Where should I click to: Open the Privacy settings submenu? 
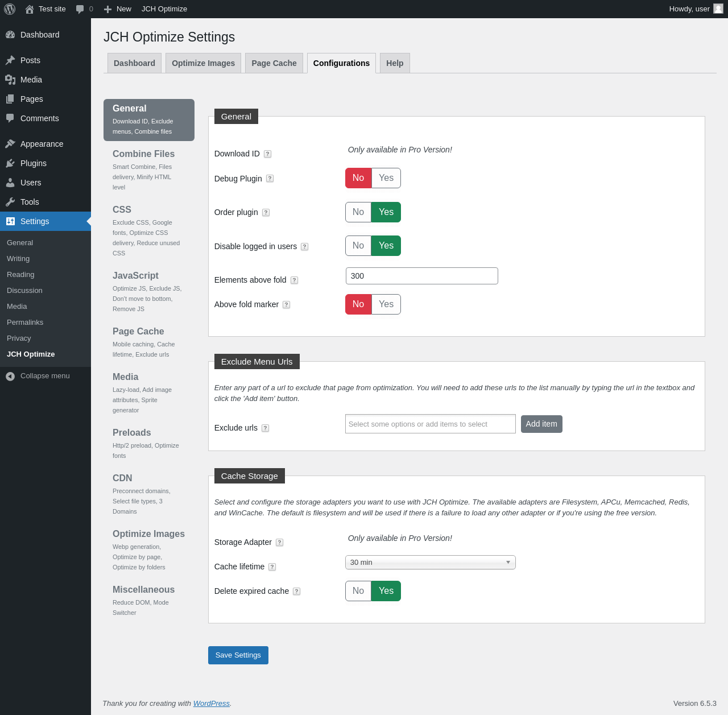pyautogui.click(x=19, y=338)
